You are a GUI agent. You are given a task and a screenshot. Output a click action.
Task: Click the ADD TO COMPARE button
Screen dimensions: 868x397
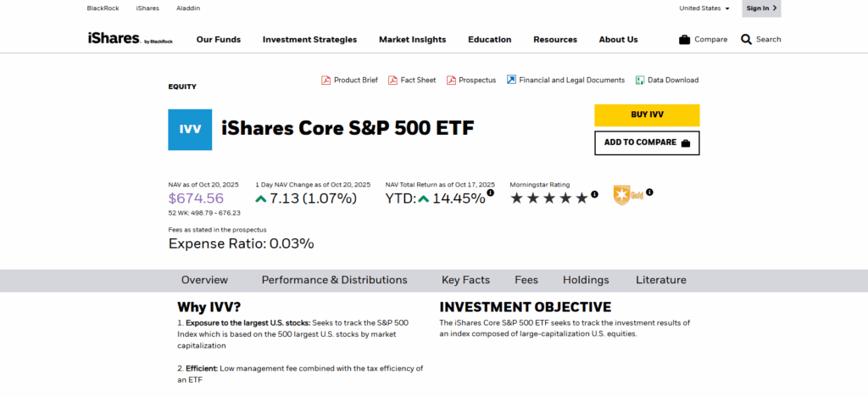(x=647, y=143)
